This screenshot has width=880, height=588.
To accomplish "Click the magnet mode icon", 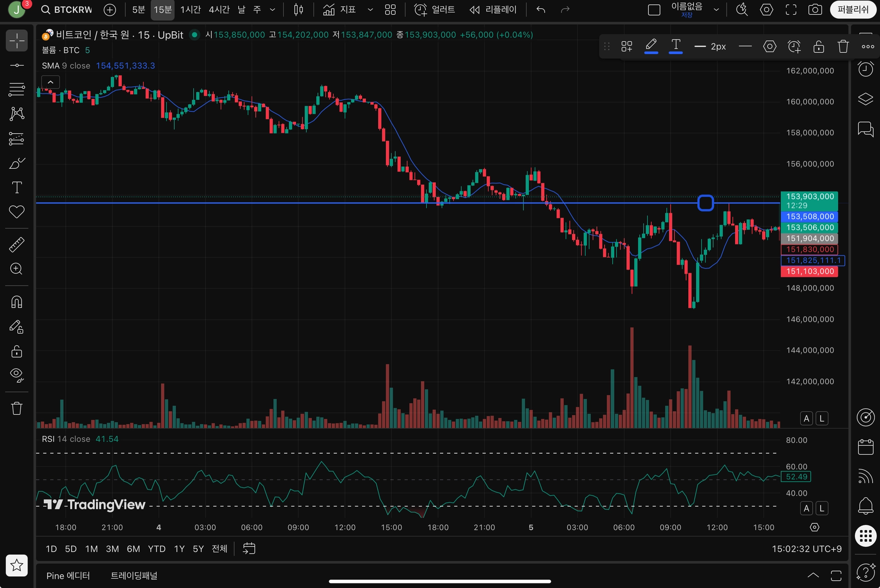I will pyautogui.click(x=16, y=302).
